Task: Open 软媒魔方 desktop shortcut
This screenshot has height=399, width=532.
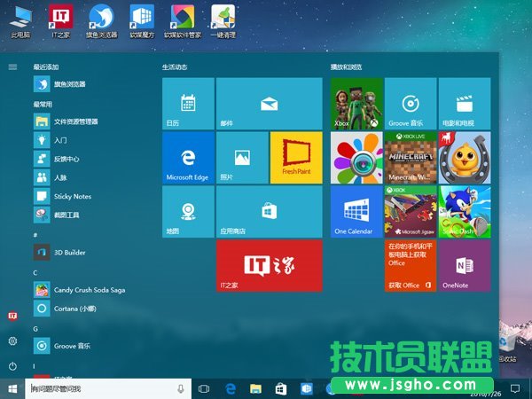Action: pyautogui.click(x=142, y=21)
